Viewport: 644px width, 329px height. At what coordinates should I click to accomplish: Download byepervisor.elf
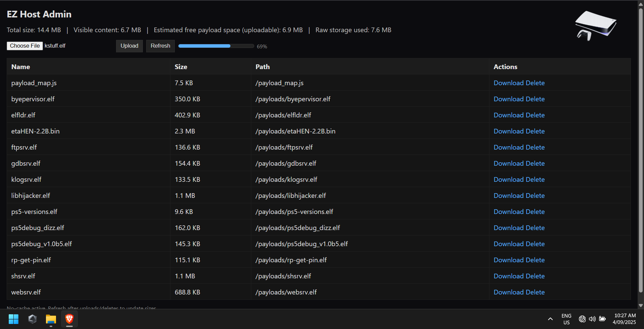pos(508,99)
